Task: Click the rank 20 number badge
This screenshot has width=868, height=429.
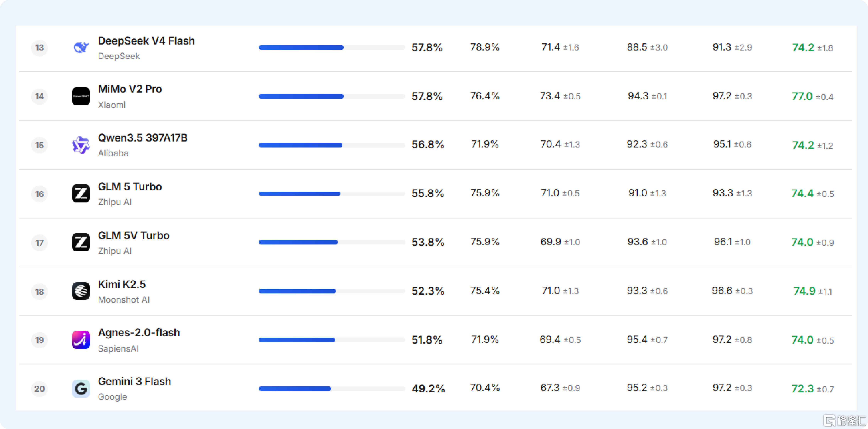Action: point(39,389)
